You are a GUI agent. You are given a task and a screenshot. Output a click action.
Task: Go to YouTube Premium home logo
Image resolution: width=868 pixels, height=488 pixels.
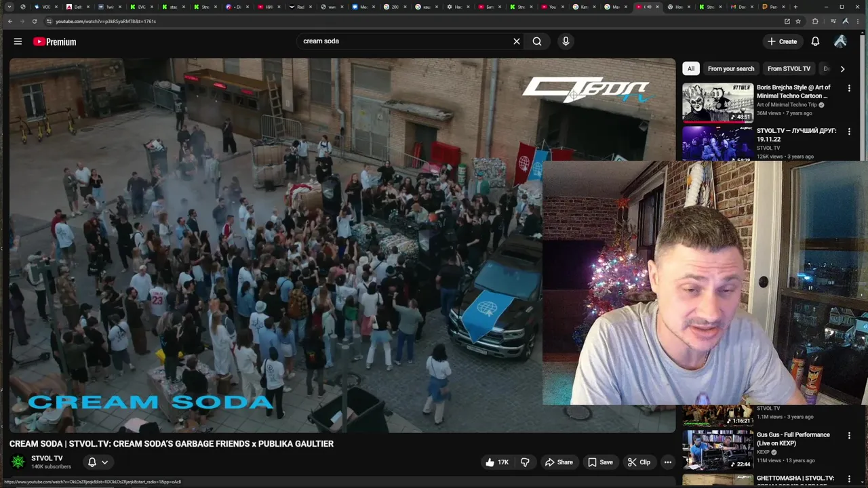tap(54, 41)
